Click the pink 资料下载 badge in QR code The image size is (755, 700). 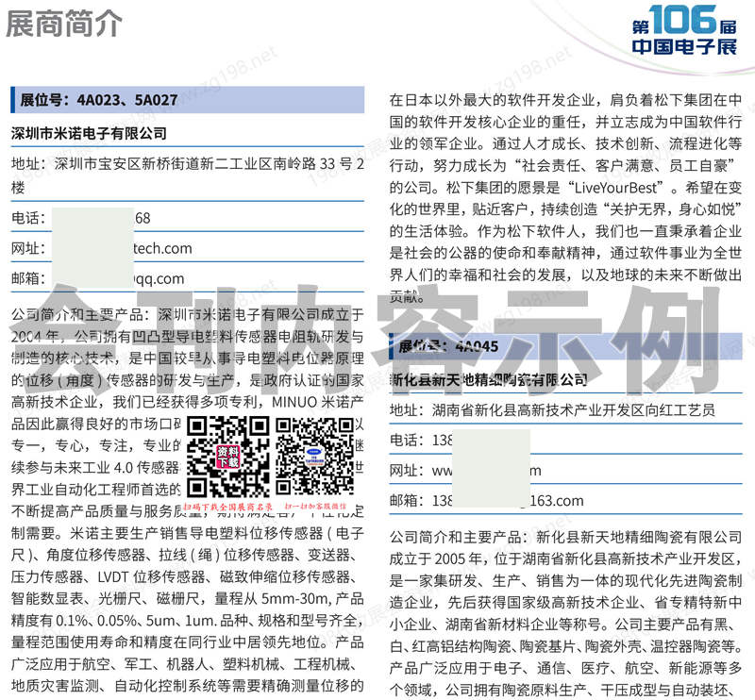228,458
